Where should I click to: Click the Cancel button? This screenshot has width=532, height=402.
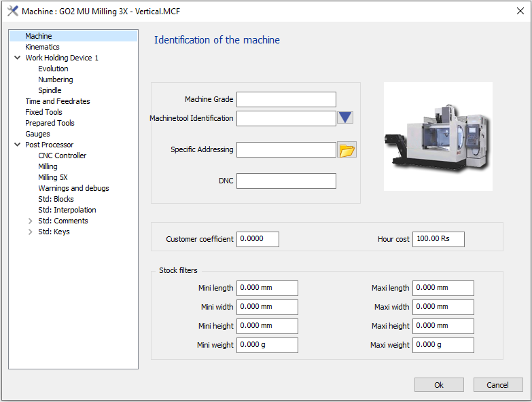[497, 385]
